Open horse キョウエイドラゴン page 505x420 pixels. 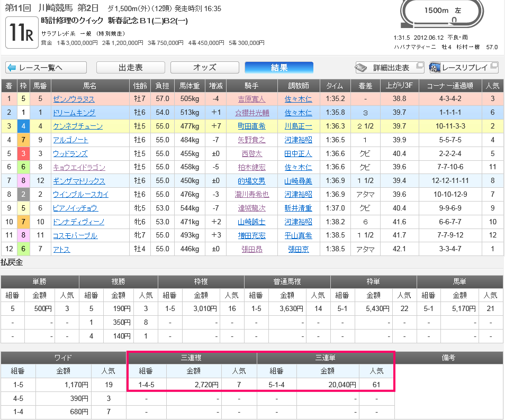point(79,167)
